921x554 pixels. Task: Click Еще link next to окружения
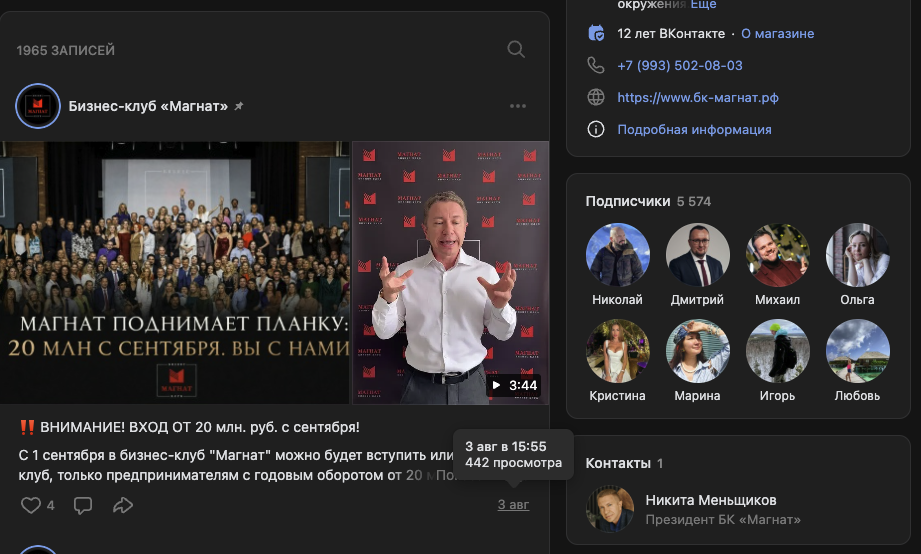coord(703,5)
